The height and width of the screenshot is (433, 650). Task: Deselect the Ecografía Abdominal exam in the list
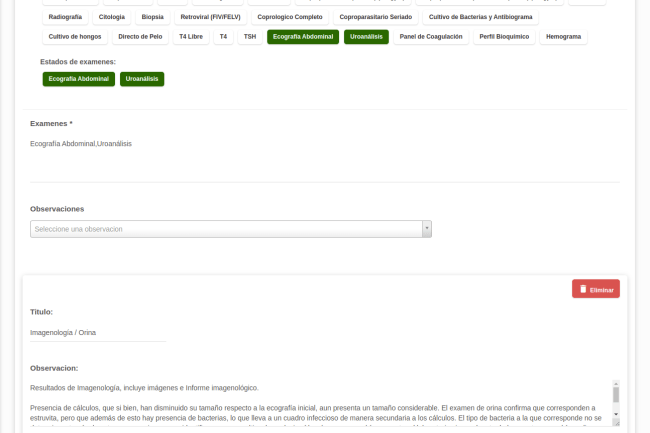coord(302,37)
